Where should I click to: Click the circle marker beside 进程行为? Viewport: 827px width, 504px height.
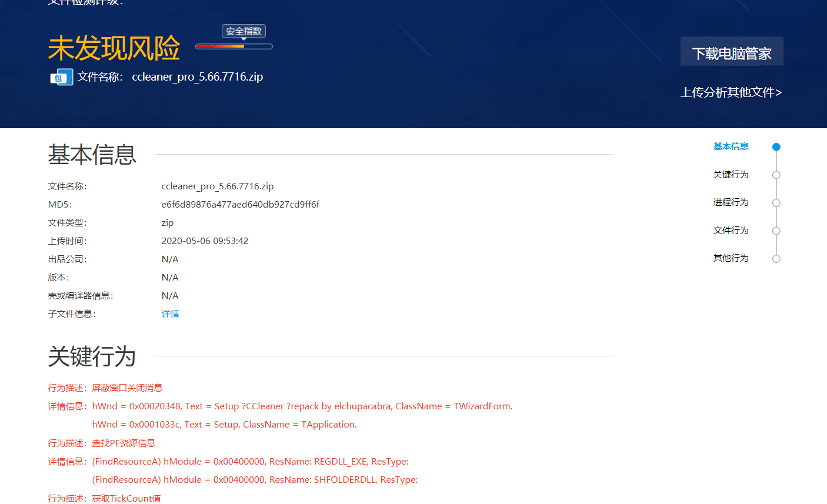point(776,203)
